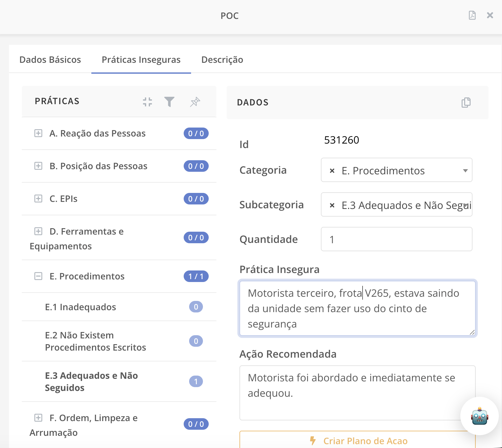This screenshot has width=502, height=448.
Task: Export the POC record to PDF
Action: (472, 15)
